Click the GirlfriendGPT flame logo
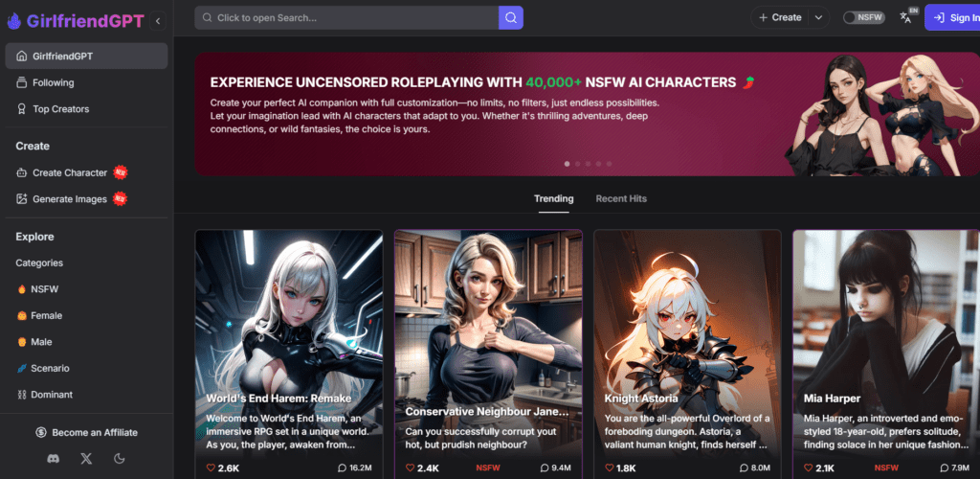This screenshot has width=980, height=479. point(13,21)
